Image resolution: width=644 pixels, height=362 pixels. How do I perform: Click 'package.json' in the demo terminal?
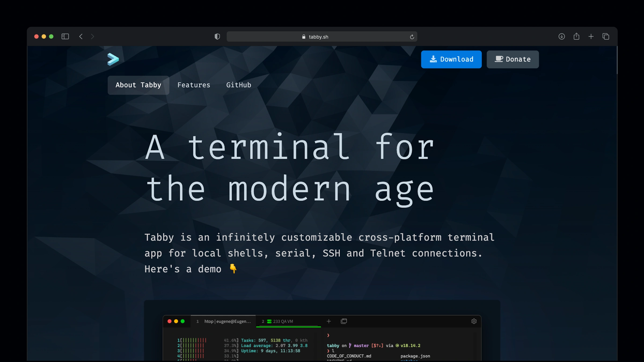(415, 356)
